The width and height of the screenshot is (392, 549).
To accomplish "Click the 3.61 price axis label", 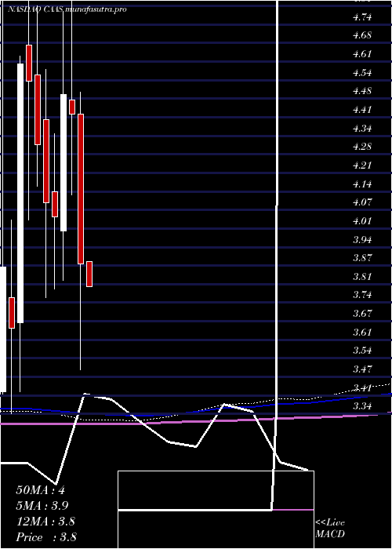I will click(x=362, y=332).
